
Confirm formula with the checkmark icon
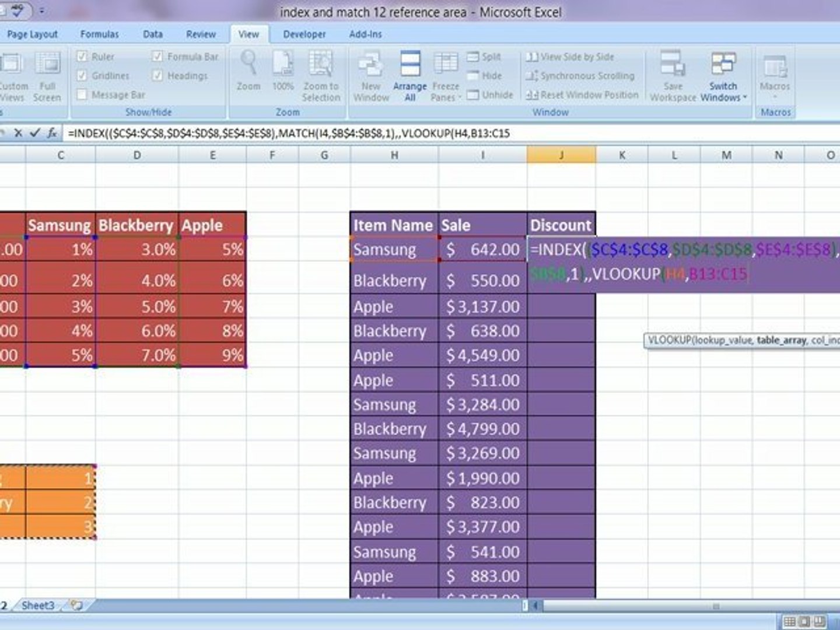35,133
